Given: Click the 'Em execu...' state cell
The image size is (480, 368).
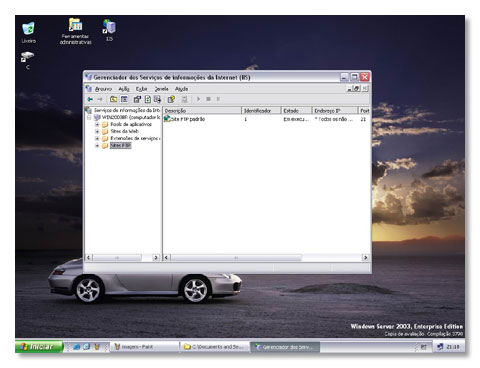Looking at the screenshot, I should click(x=296, y=119).
